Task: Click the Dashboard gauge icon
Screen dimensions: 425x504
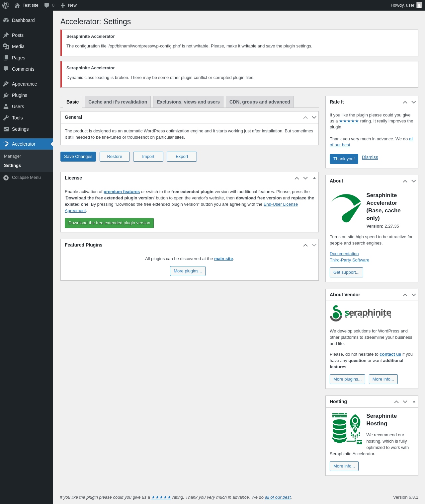Action: click(x=6, y=20)
